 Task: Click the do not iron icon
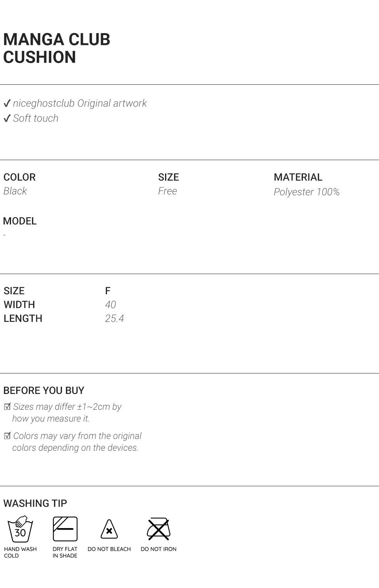click(158, 529)
